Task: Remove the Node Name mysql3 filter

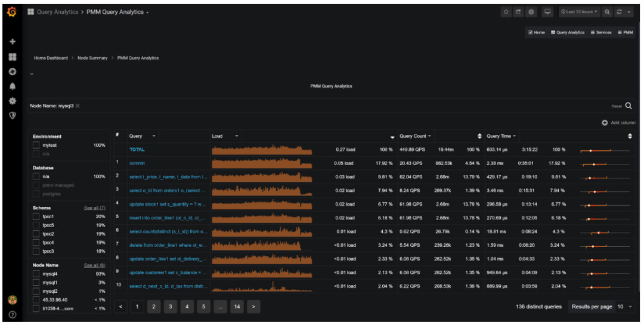Action: (78, 106)
